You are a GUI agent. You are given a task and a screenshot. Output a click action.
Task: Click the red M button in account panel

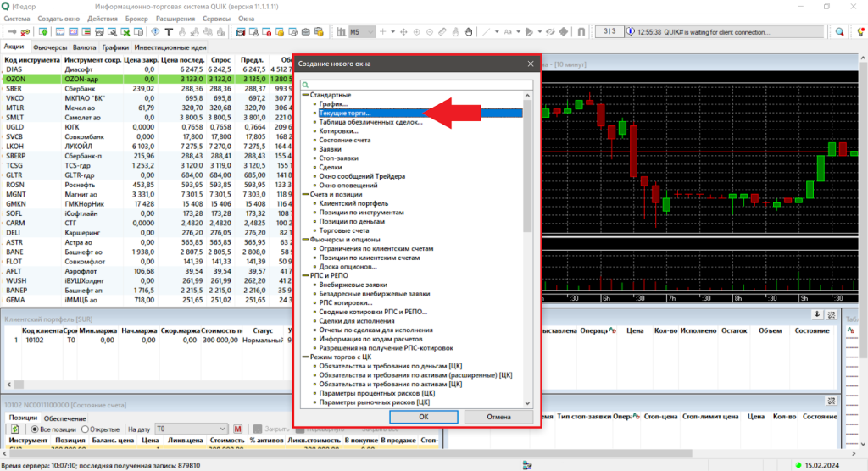click(x=238, y=429)
